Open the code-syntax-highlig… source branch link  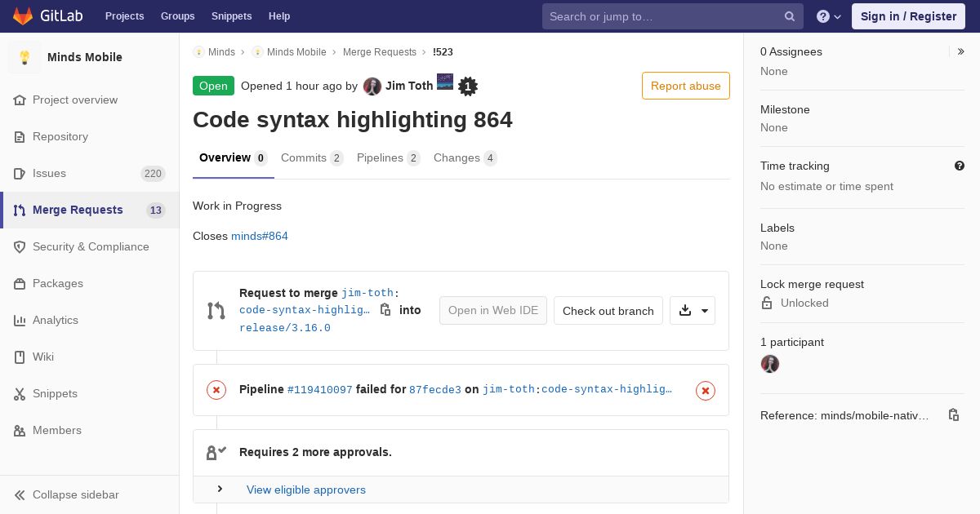point(305,310)
